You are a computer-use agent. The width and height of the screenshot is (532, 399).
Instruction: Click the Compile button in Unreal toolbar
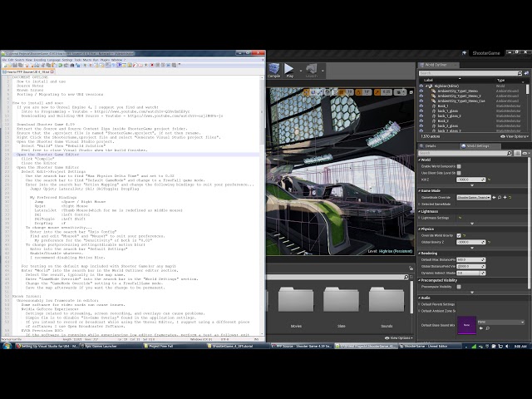[273, 70]
